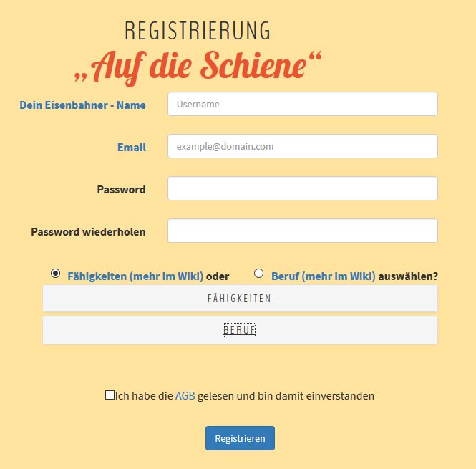Click the Username input field
The image size is (476, 469).
[302, 104]
